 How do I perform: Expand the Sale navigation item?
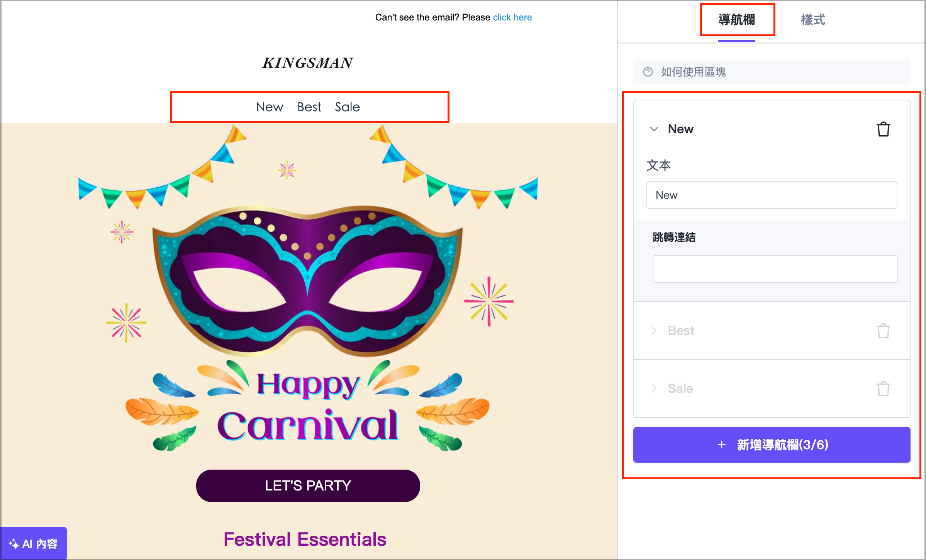click(654, 389)
